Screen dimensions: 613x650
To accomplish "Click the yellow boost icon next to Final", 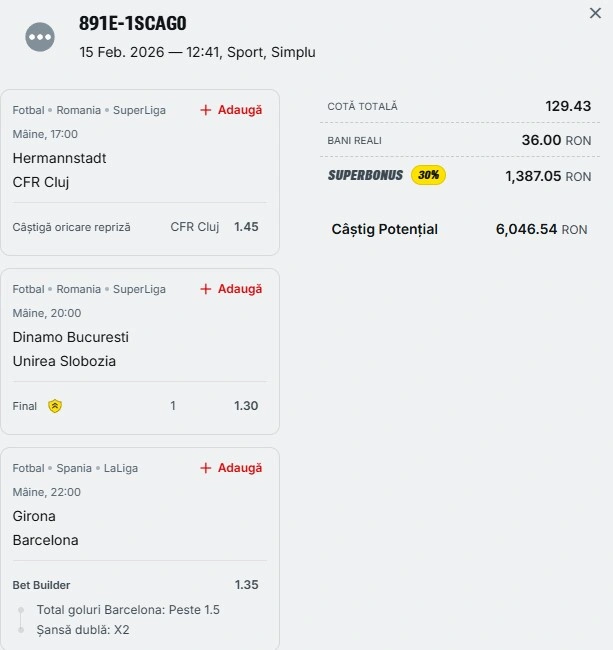I will [x=55, y=406].
